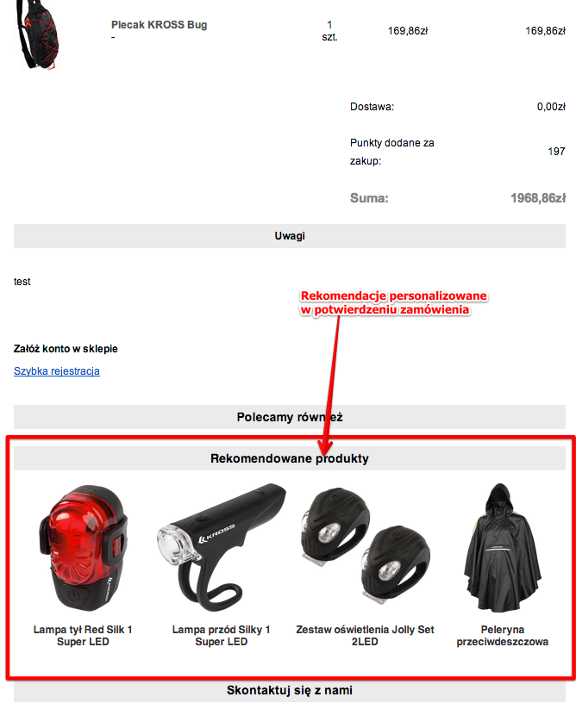Click the Uwagi section header

[x=290, y=236]
